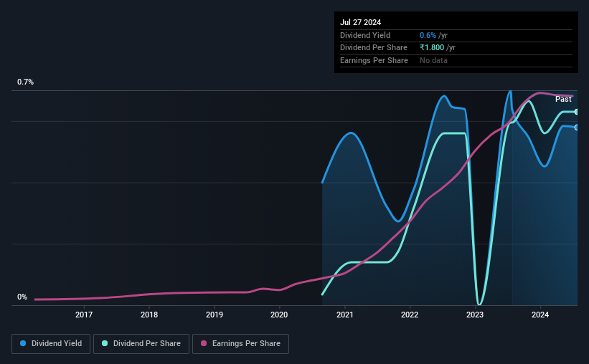Screen dimensions: 589x364
Task: Click the ₹1.800 dividend per share value
Action: click(x=432, y=48)
